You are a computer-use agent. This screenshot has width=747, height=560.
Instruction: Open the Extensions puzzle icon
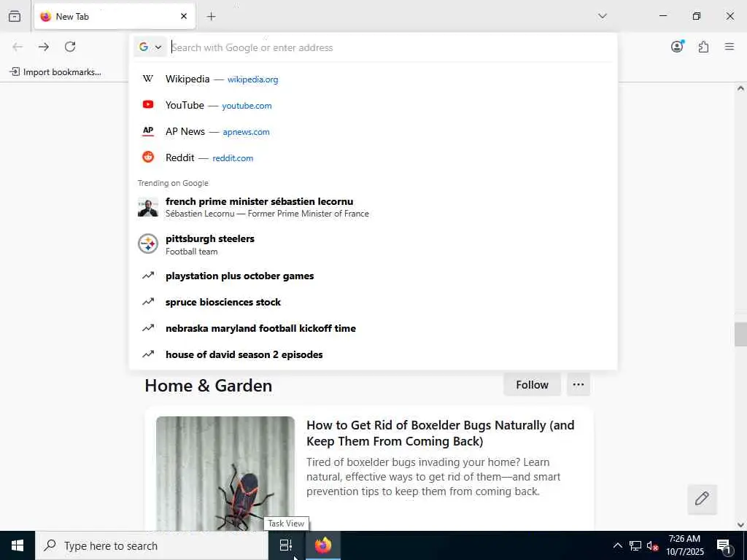click(703, 47)
